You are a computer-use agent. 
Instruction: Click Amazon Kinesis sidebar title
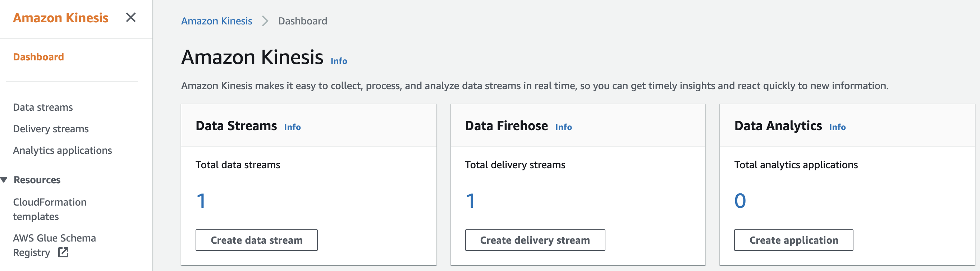click(60, 18)
